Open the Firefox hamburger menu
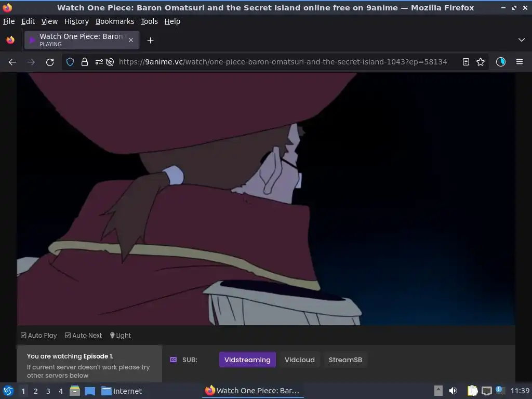This screenshot has width=532, height=399. (520, 62)
